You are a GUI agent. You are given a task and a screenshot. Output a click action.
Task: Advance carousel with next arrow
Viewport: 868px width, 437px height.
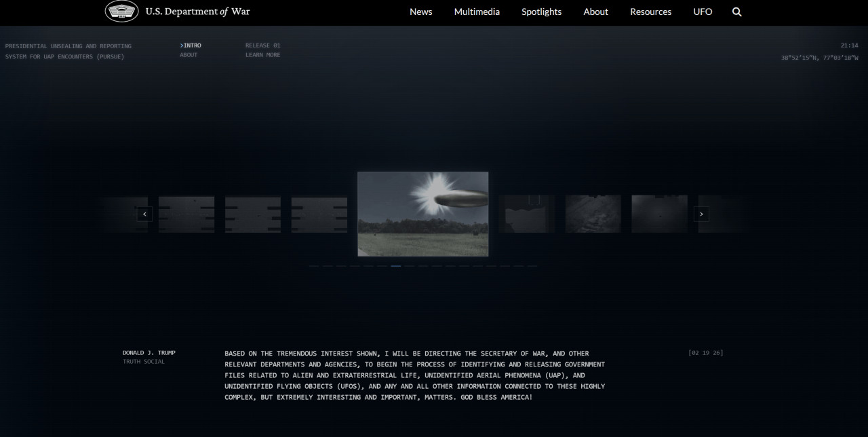click(701, 214)
